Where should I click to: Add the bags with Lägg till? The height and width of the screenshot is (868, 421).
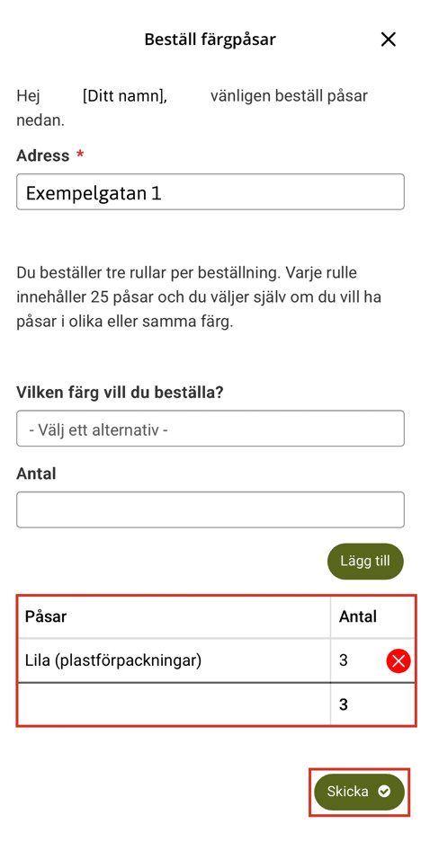click(x=365, y=562)
